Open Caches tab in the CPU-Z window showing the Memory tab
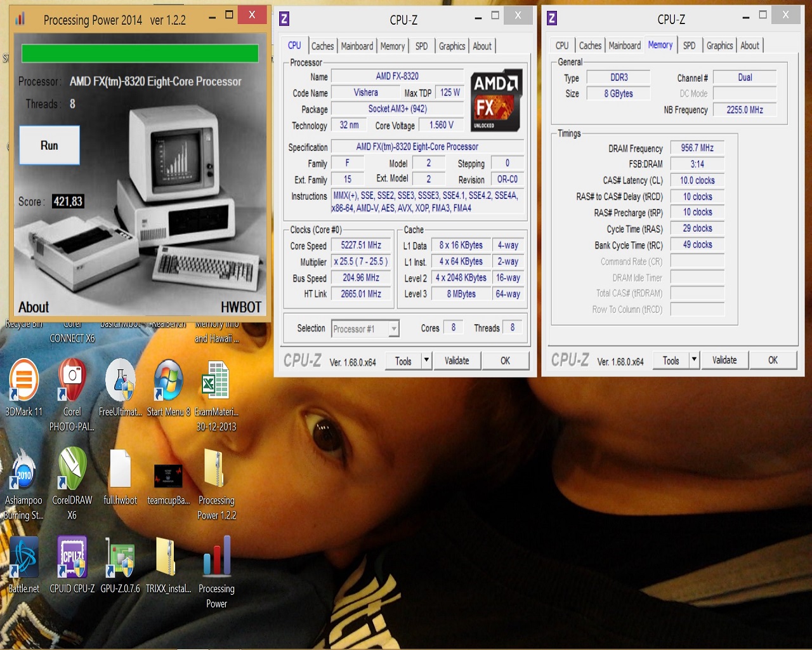The image size is (812, 650). click(x=590, y=46)
